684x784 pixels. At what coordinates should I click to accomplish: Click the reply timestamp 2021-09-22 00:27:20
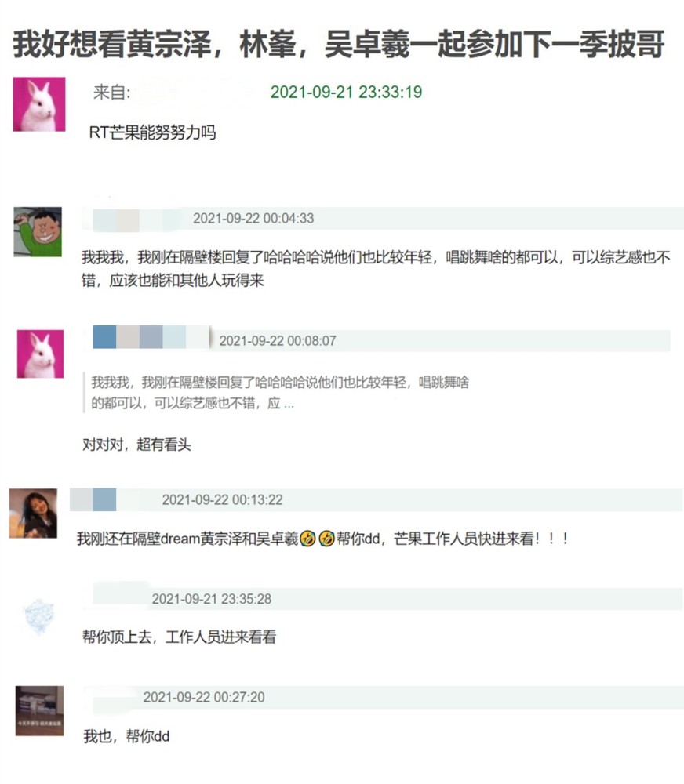[x=204, y=697]
